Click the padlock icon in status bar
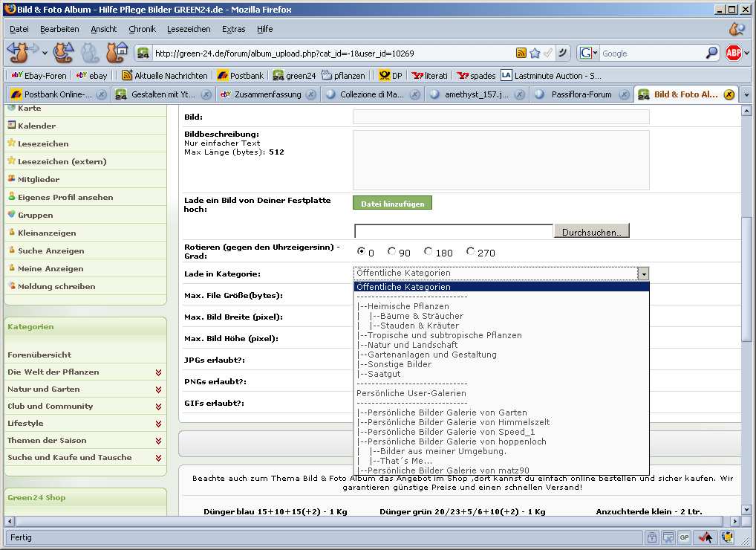 click(651, 537)
